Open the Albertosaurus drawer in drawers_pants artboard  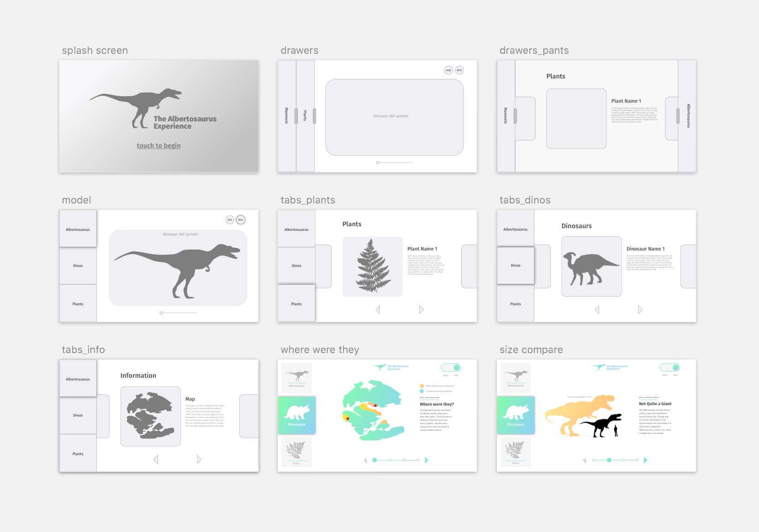(687, 116)
